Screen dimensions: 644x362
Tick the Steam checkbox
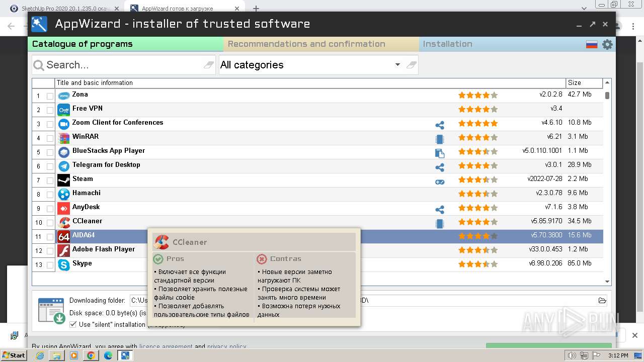pyautogui.click(x=50, y=180)
